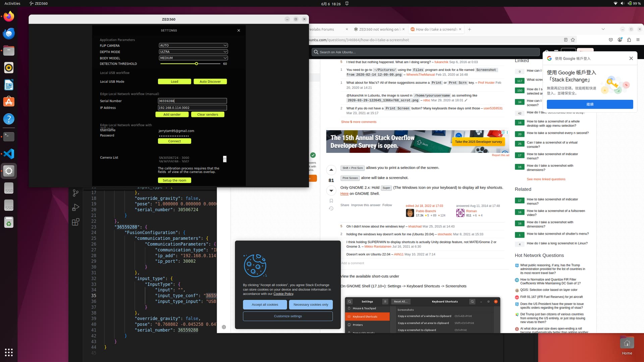
Task: Launch Thunderbird from the dock
Action: point(9,34)
